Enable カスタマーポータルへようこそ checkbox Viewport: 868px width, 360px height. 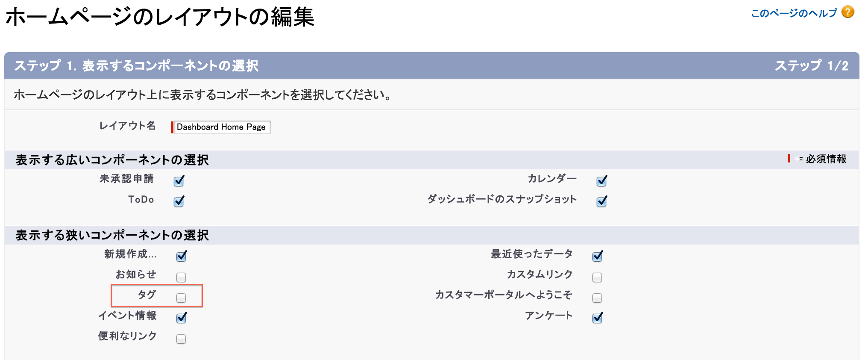597,298
